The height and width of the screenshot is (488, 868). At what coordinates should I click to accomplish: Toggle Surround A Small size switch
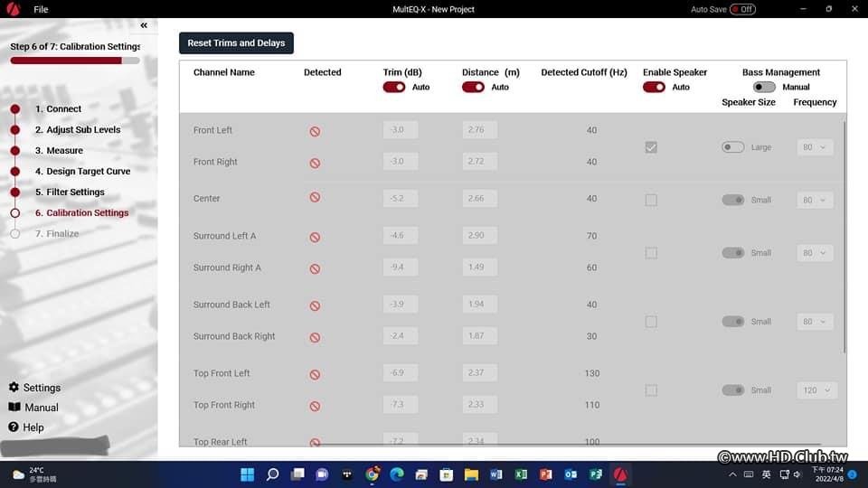pyautogui.click(x=733, y=253)
